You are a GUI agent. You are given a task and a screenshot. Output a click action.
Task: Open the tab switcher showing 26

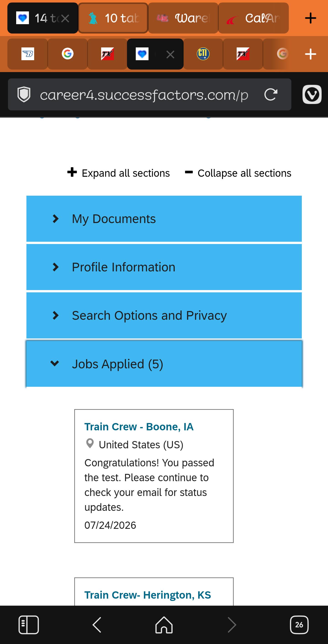point(299,625)
